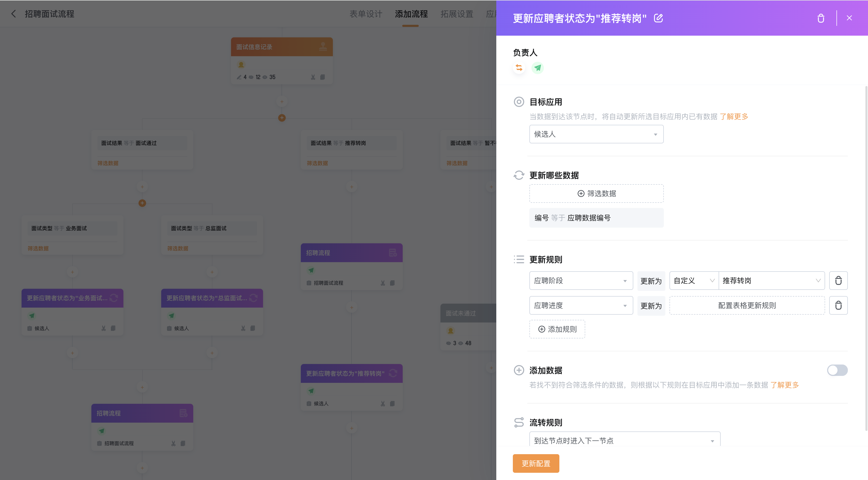Click scissors icon on middle 招聘流程 node
The height and width of the screenshot is (480, 868).
click(383, 283)
